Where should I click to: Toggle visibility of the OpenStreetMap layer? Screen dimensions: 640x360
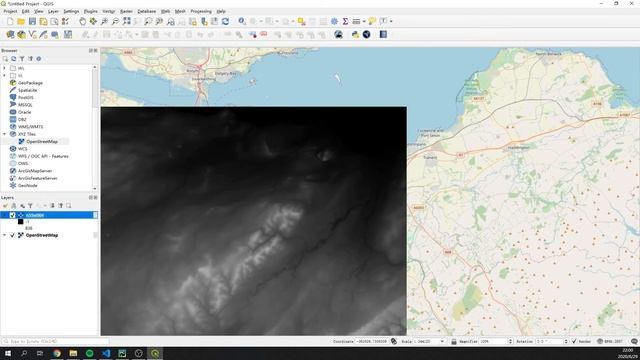12,235
